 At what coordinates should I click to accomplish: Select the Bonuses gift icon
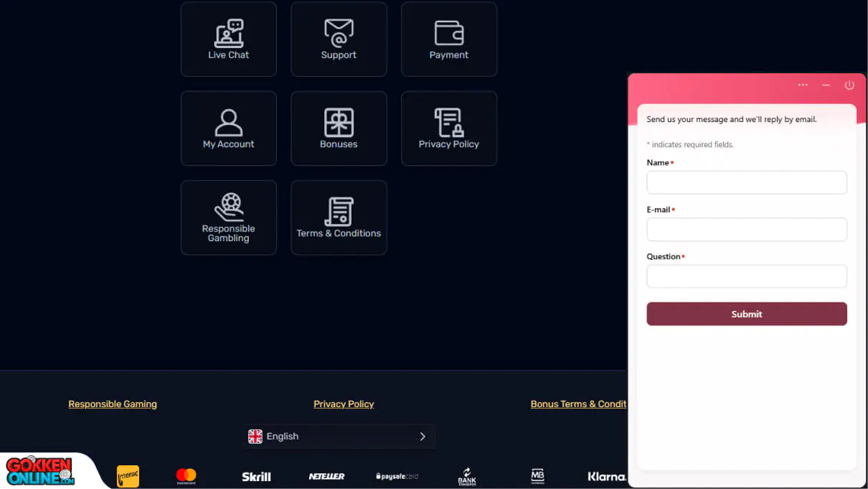pos(339,122)
